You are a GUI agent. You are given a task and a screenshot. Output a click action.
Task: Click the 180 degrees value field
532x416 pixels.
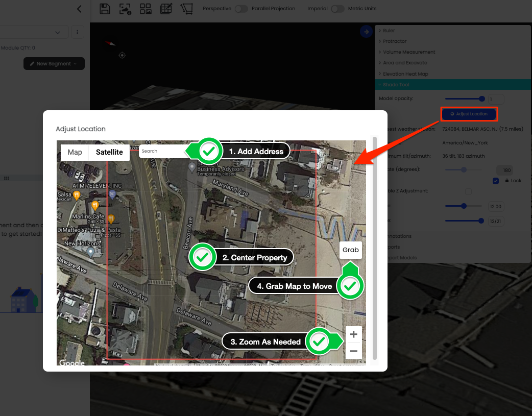(x=504, y=170)
